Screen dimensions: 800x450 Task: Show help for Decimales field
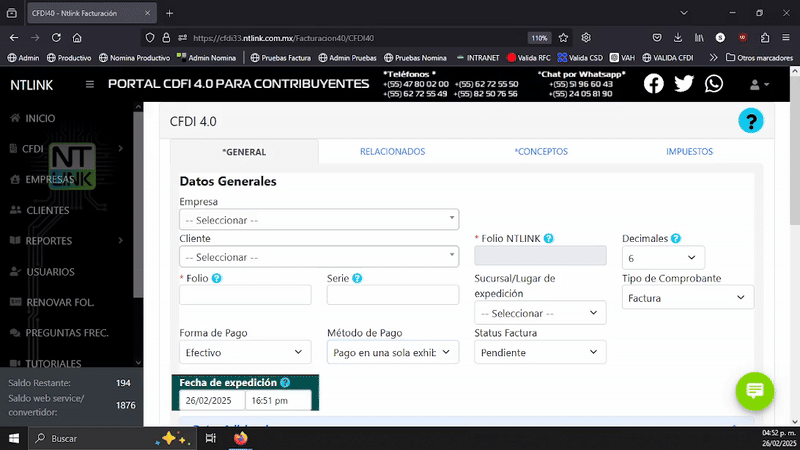tap(676, 238)
